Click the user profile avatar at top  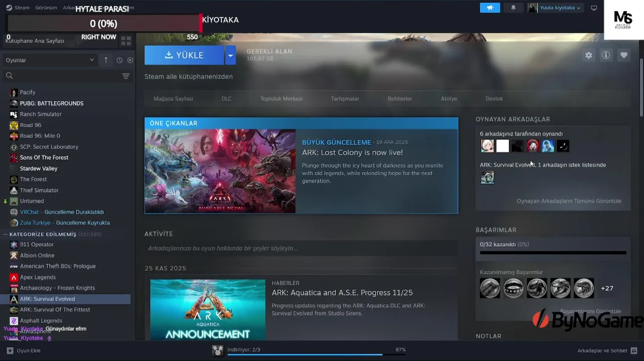[533, 8]
